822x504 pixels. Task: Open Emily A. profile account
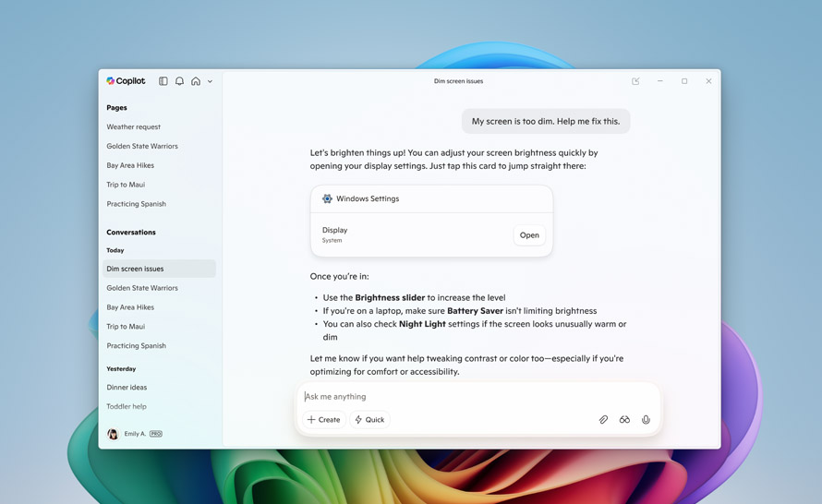point(135,434)
